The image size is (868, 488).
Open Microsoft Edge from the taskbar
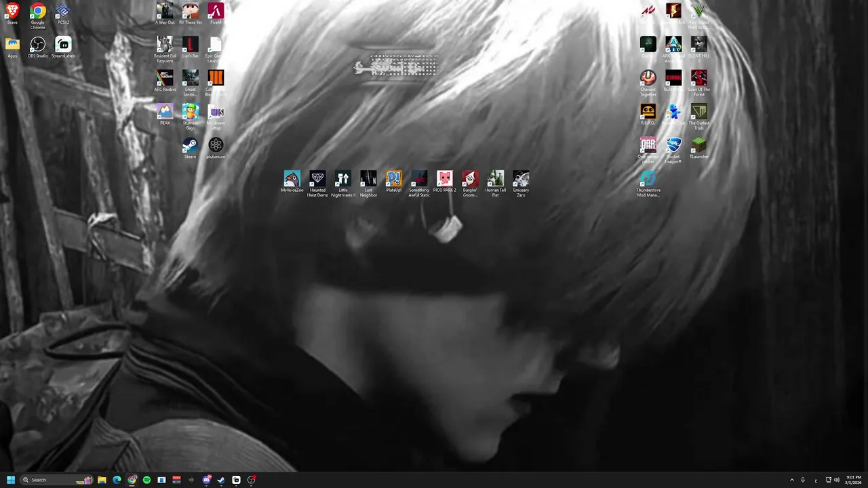[x=117, y=480]
